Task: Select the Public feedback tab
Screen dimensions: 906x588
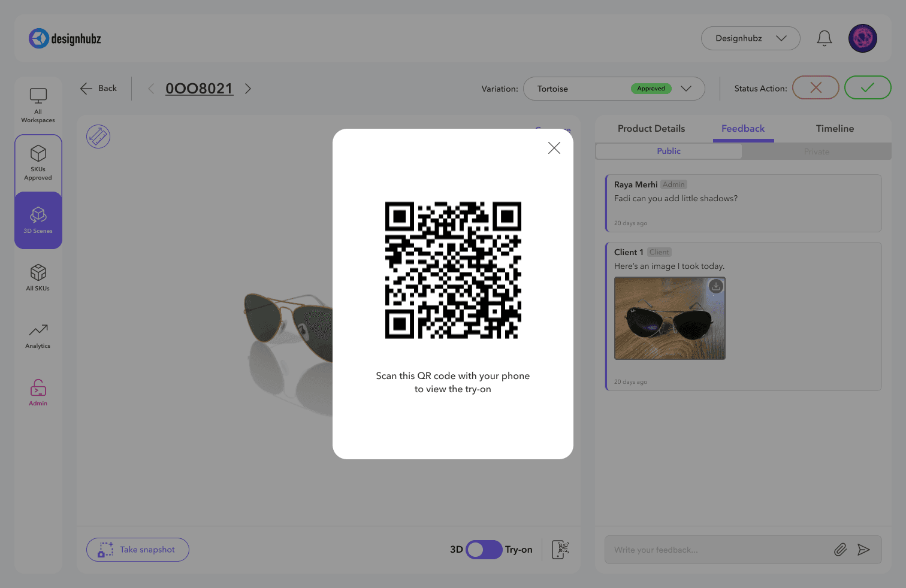Action: click(669, 151)
